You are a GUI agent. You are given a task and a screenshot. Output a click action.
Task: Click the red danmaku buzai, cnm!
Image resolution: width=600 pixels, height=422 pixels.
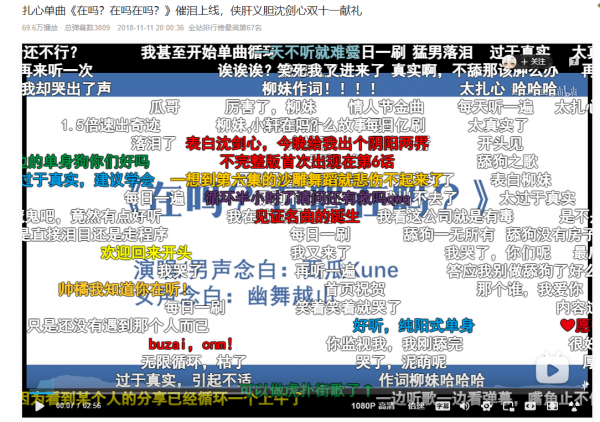pyautogui.click(x=191, y=344)
